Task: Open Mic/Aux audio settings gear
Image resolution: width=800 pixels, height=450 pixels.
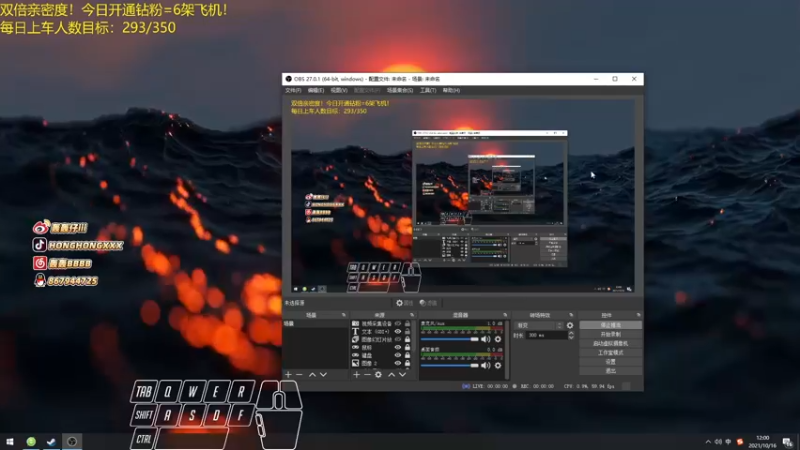Action: (x=498, y=339)
